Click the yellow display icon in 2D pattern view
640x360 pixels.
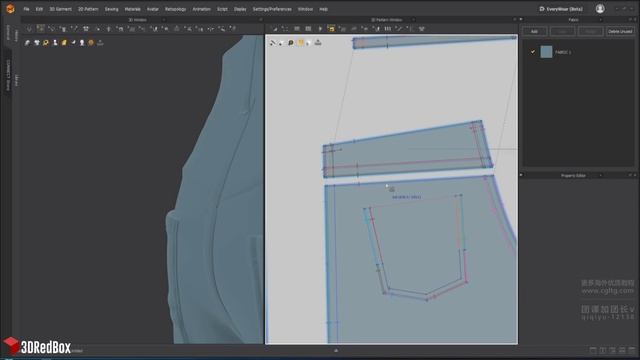click(300, 42)
